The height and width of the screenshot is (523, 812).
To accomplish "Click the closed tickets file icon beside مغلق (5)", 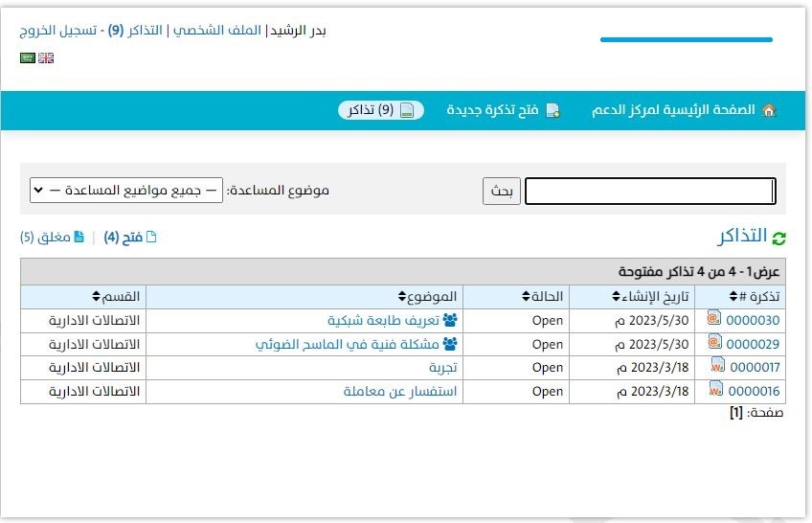I will pyautogui.click(x=79, y=237).
